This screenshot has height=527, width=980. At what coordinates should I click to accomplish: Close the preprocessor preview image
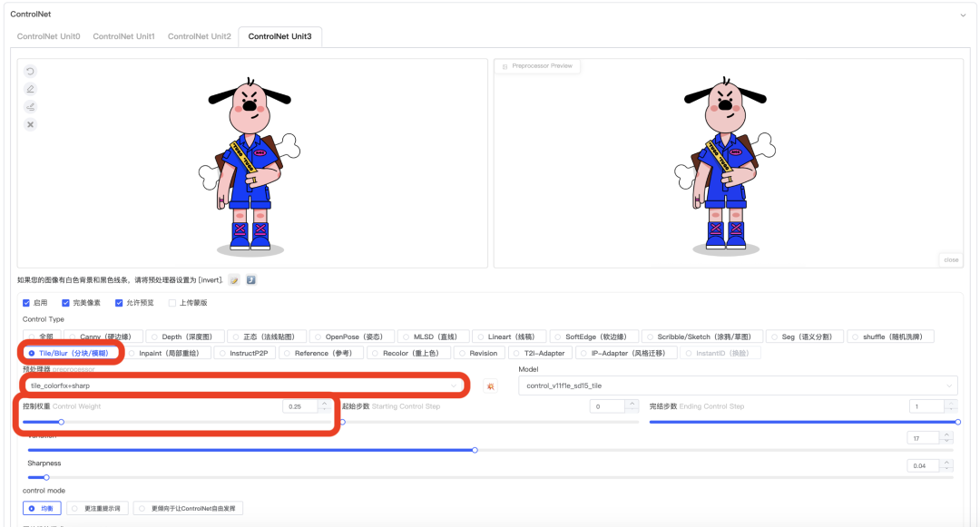click(951, 259)
